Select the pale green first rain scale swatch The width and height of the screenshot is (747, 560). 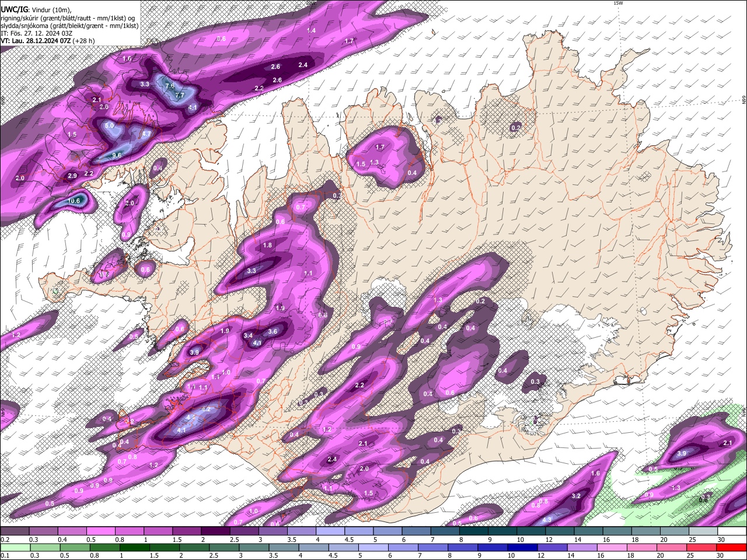tap(15, 547)
